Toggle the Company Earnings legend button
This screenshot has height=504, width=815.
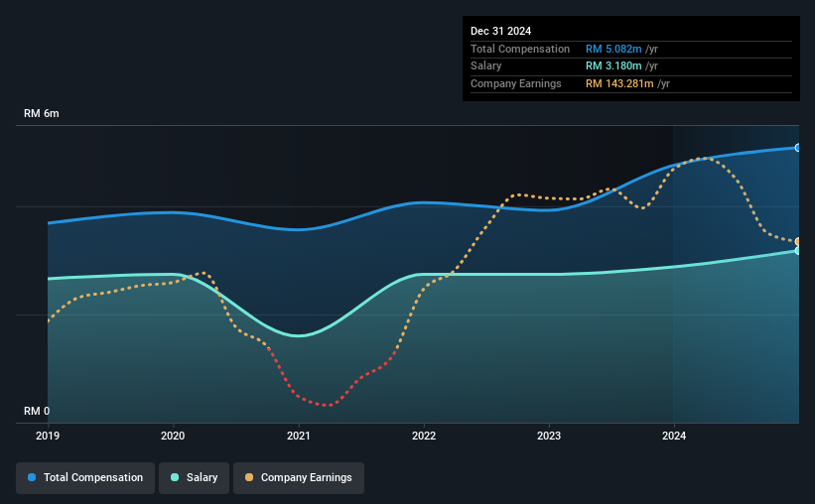point(299,478)
